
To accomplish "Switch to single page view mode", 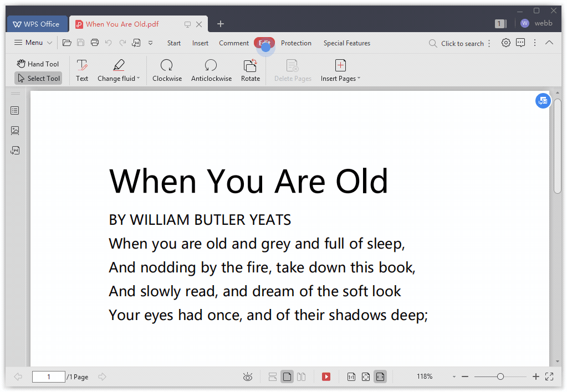I will 287,376.
